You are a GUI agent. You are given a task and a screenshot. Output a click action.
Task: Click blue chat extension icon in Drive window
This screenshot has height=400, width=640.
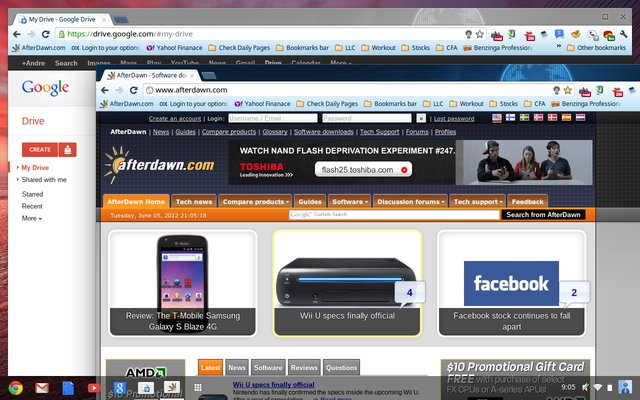tap(559, 35)
